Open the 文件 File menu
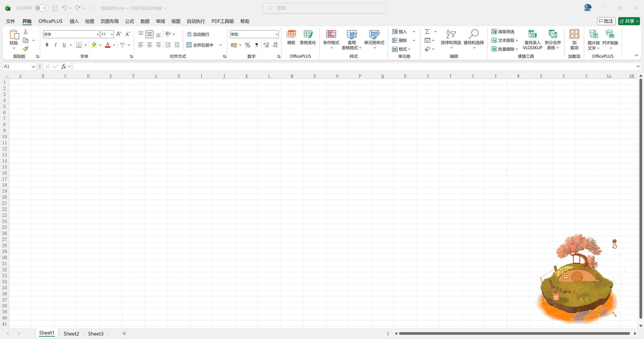 10,21
